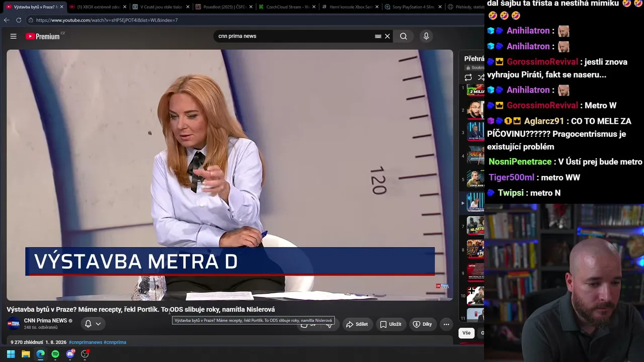Close the XBOX extrémně zdraží tab
Viewport: 644px width, 362px height.
[x=125, y=7]
